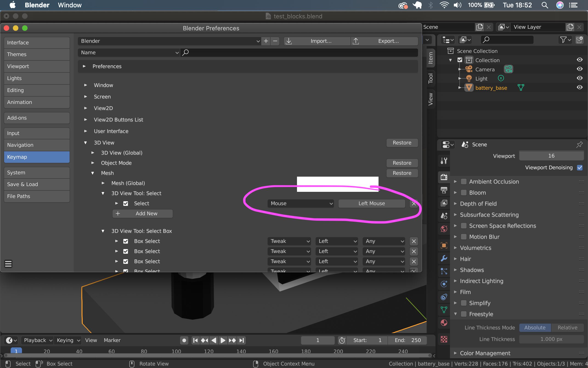Switch to the Interface preferences tab
The image size is (588, 368).
37,43
